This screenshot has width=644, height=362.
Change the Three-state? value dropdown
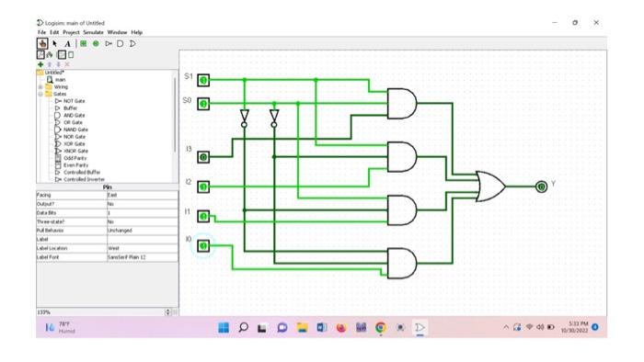click(x=142, y=221)
